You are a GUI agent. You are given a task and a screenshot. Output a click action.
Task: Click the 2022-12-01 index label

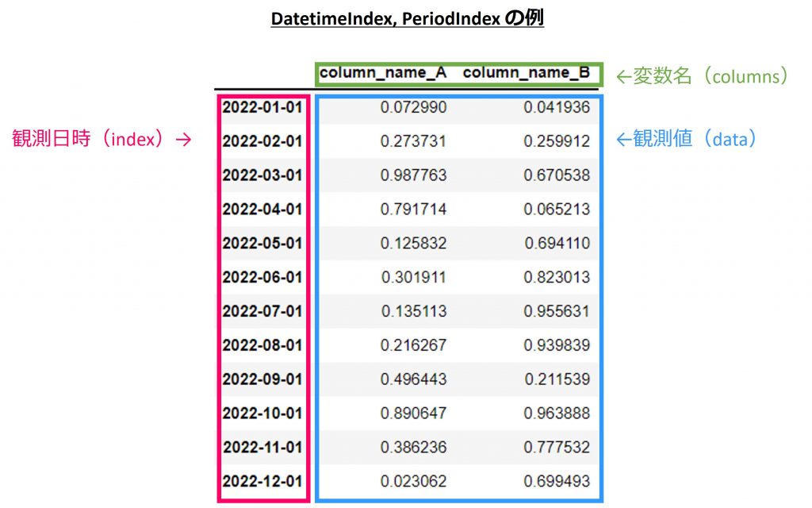point(262,482)
